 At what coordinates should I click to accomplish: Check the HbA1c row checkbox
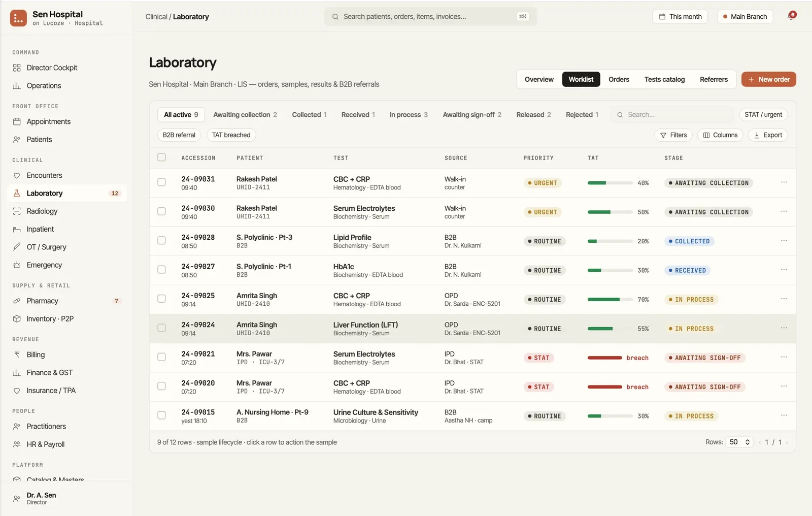coord(161,270)
